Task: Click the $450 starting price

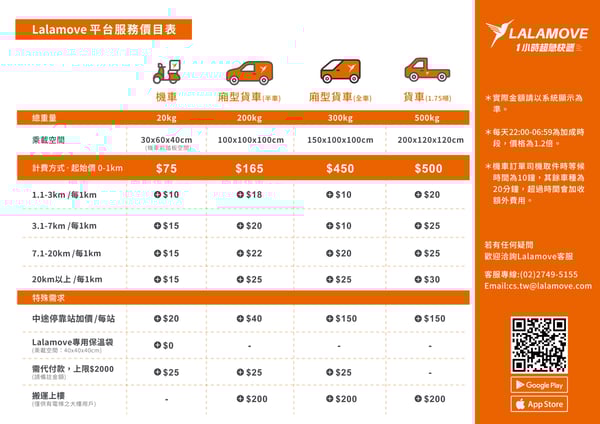Action: click(x=340, y=169)
